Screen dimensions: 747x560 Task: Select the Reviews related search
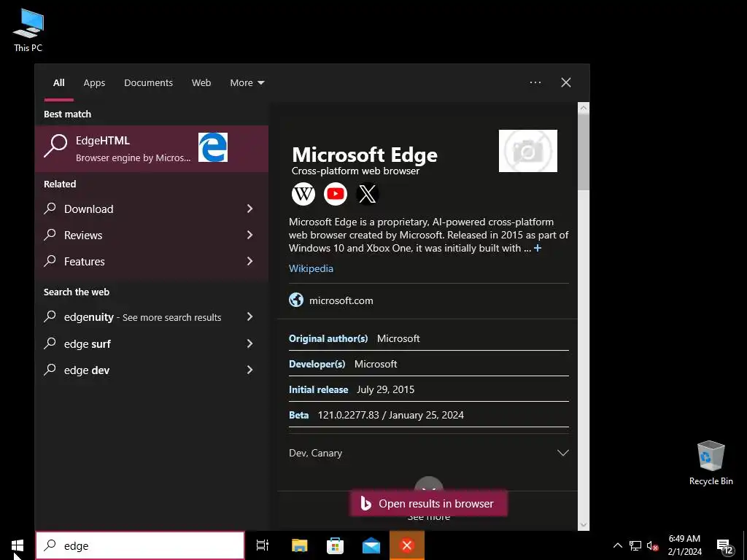[152, 235]
